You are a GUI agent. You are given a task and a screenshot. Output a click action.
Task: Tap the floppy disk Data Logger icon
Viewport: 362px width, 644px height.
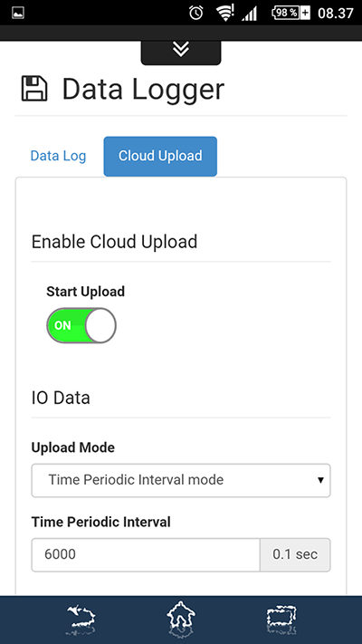[34, 88]
